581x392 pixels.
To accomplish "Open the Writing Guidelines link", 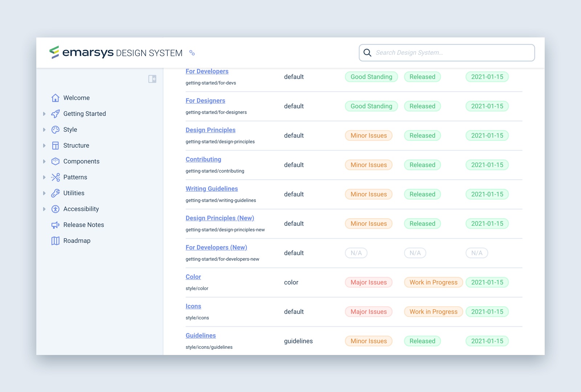I will [212, 188].
